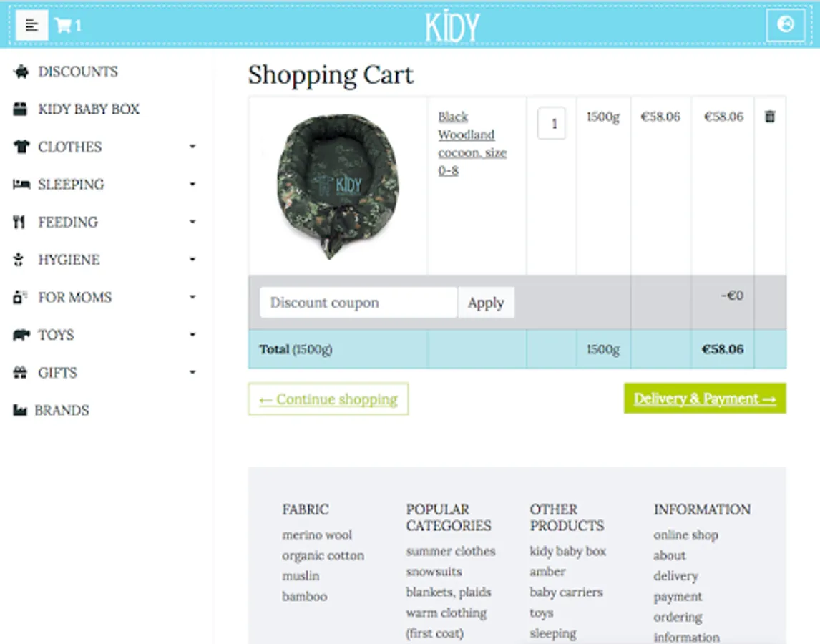820x644 pixels.
Task: Select the CLOTHES category label
Action: click(x=69, y=147)
